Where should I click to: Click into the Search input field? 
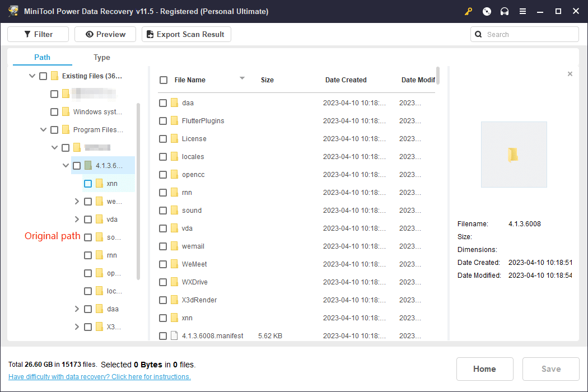[x=525, y=34]
